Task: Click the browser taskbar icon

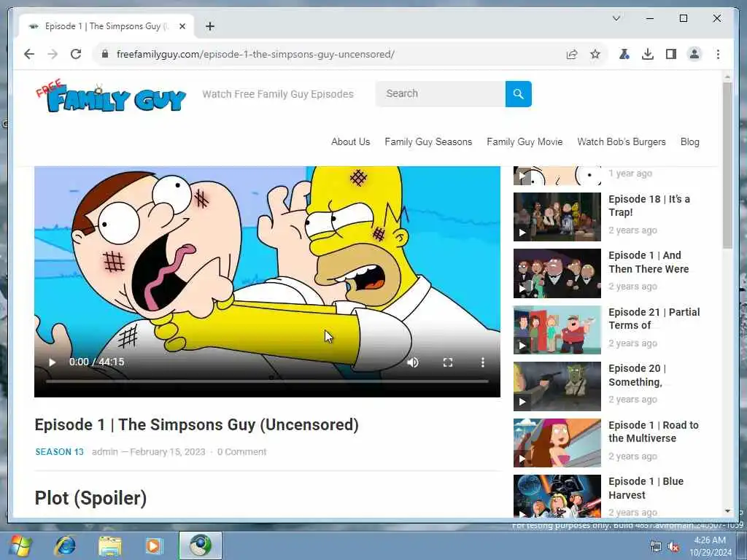Action: pyautogui.click(x=201, y=545)
